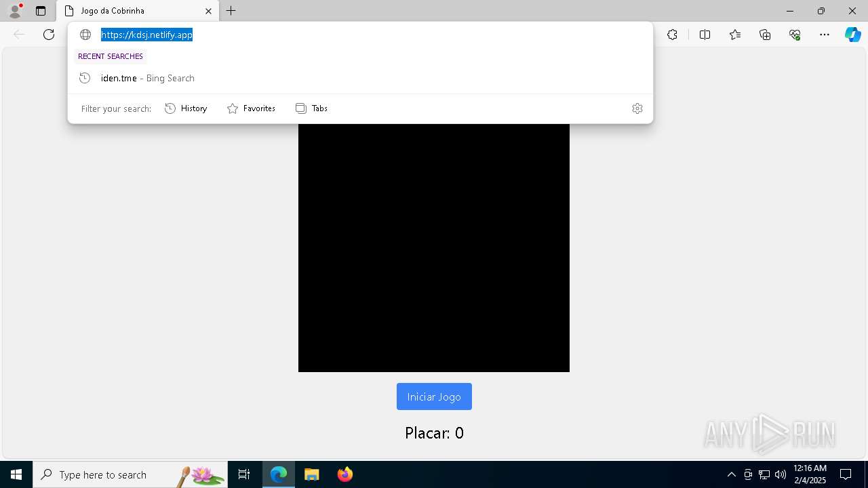Open a new tab with plus button

tap(231, 11)
